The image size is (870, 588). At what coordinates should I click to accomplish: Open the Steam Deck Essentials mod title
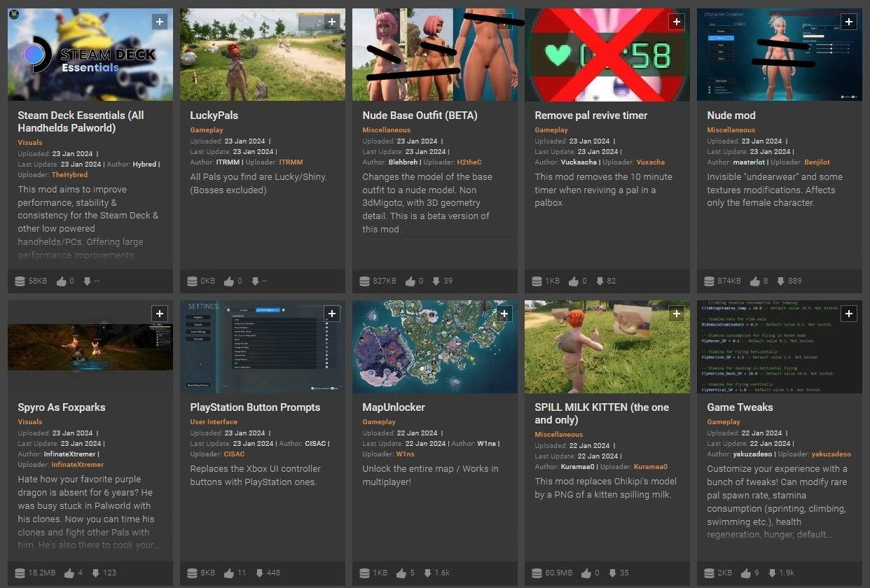81,122
